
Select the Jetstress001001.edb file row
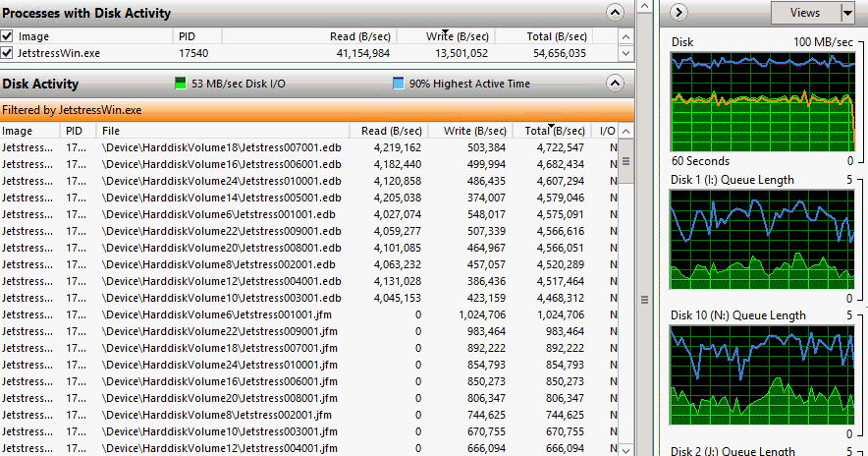309,214
